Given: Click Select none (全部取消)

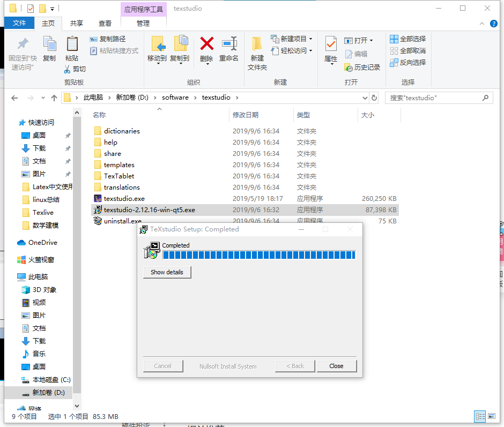Looking at the screenshot, I should 408,51.
